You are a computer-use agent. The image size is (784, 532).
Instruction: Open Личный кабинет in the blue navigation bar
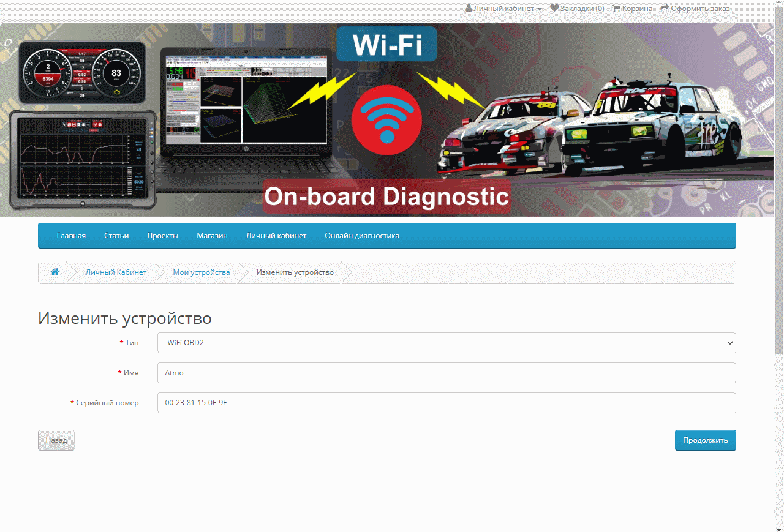point(276,236)
